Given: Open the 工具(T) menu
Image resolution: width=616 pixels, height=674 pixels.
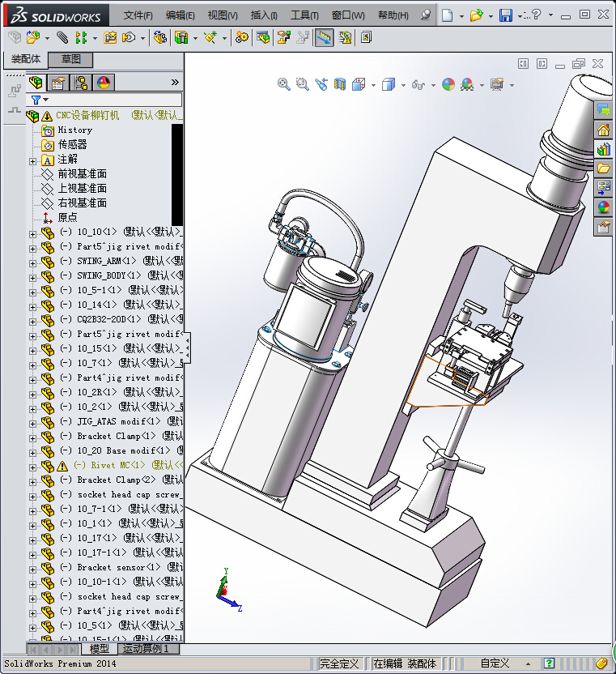Looking at the screenshot, I should [304, 15].
